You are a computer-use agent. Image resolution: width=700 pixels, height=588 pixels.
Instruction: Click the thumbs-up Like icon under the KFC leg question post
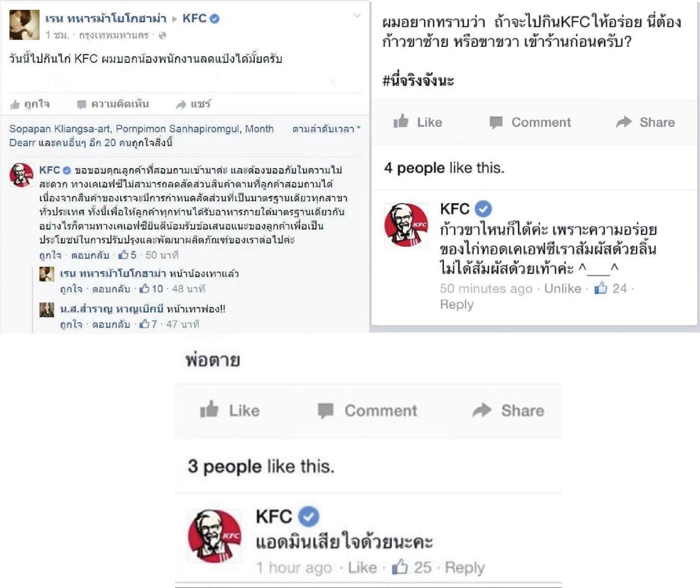pos(401,121)
